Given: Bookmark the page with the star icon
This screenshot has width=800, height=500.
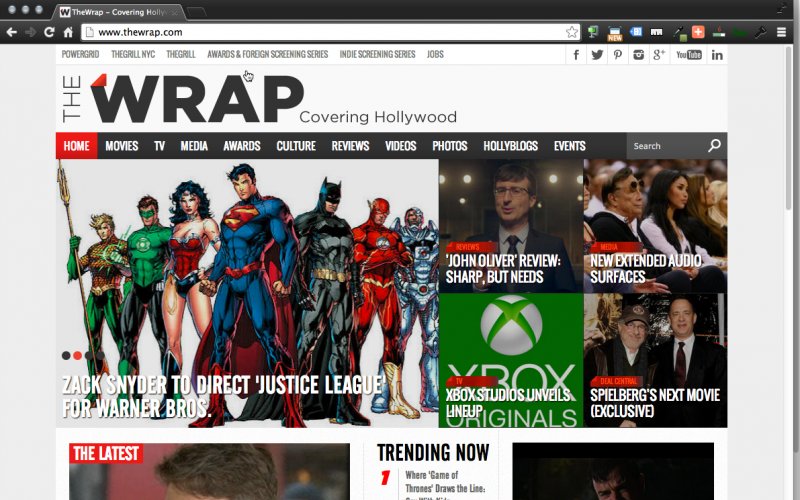Looking at the screenshot, I should [572, 32].
